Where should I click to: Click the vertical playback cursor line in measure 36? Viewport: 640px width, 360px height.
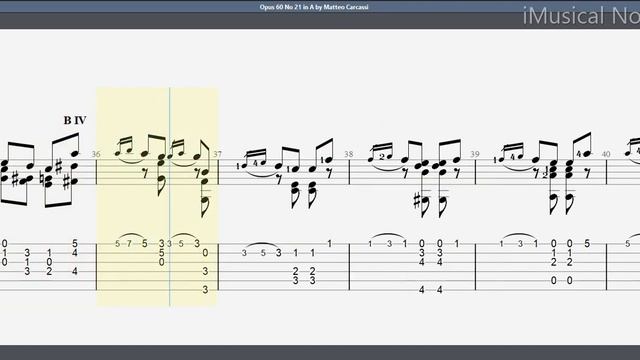tap(170, 197)
